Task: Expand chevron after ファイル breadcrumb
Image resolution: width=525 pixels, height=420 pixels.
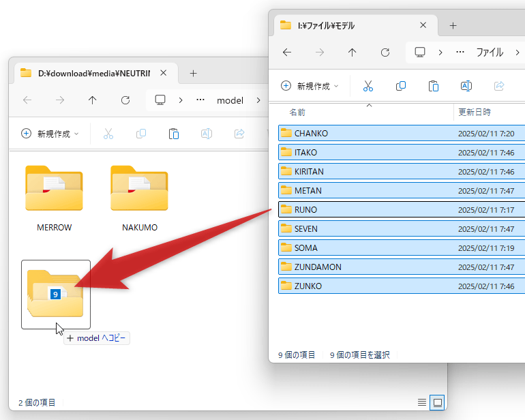Action: click(517, 52)
